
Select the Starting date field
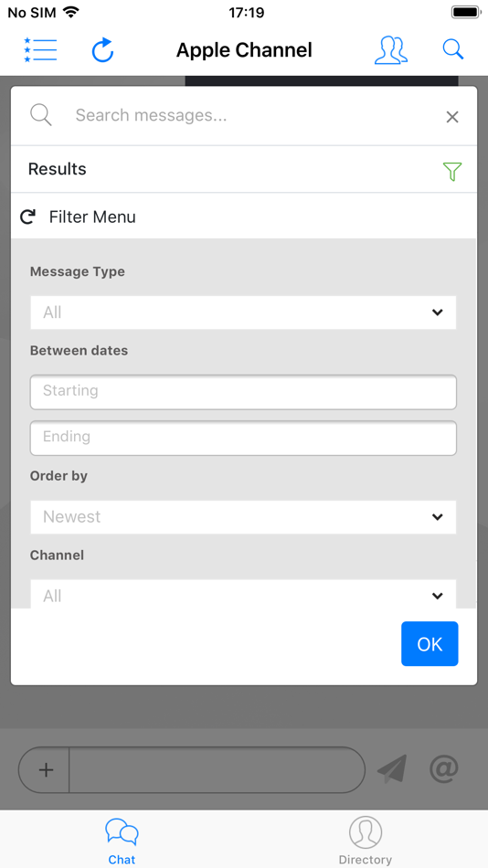click(243, 392)
